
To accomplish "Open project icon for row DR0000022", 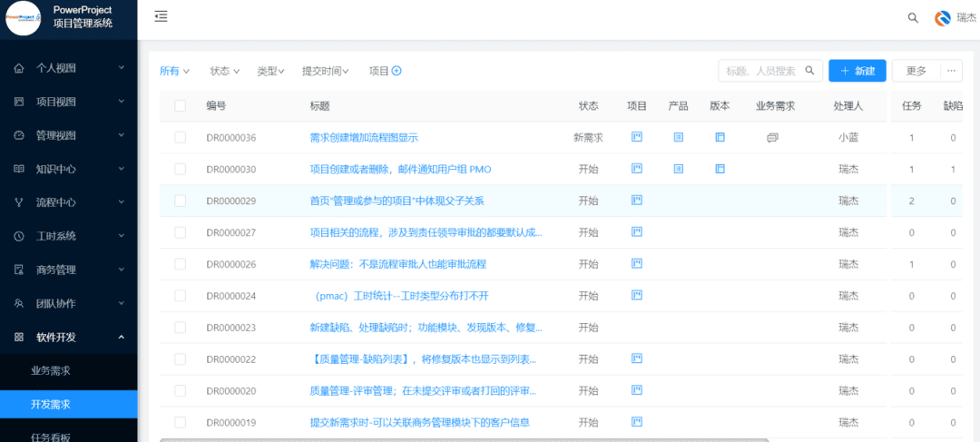I will pyautogui.click(x=637, y=359).
